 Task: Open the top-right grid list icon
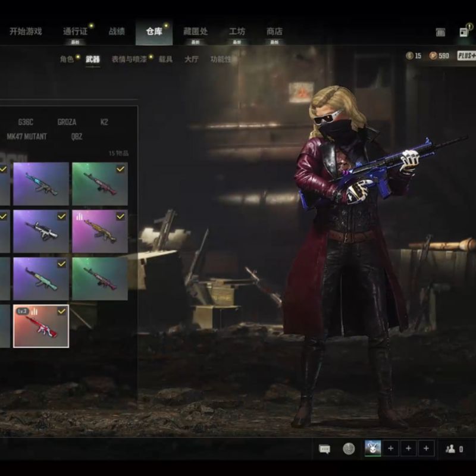point(440,32)
